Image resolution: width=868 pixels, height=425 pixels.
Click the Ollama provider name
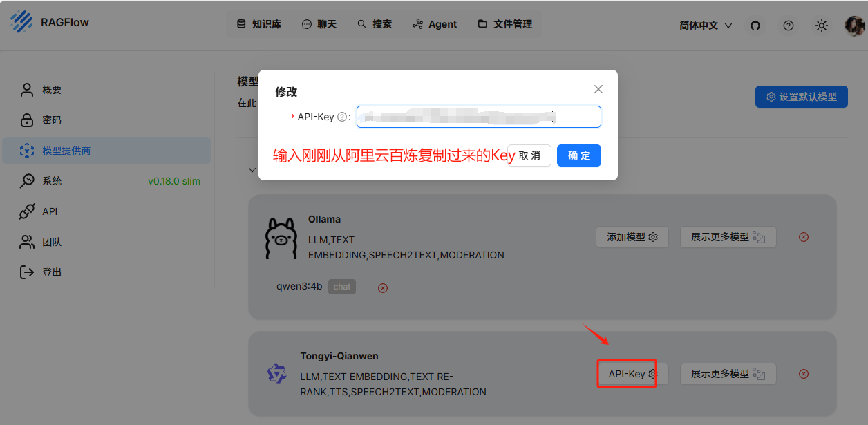[324, 219]
